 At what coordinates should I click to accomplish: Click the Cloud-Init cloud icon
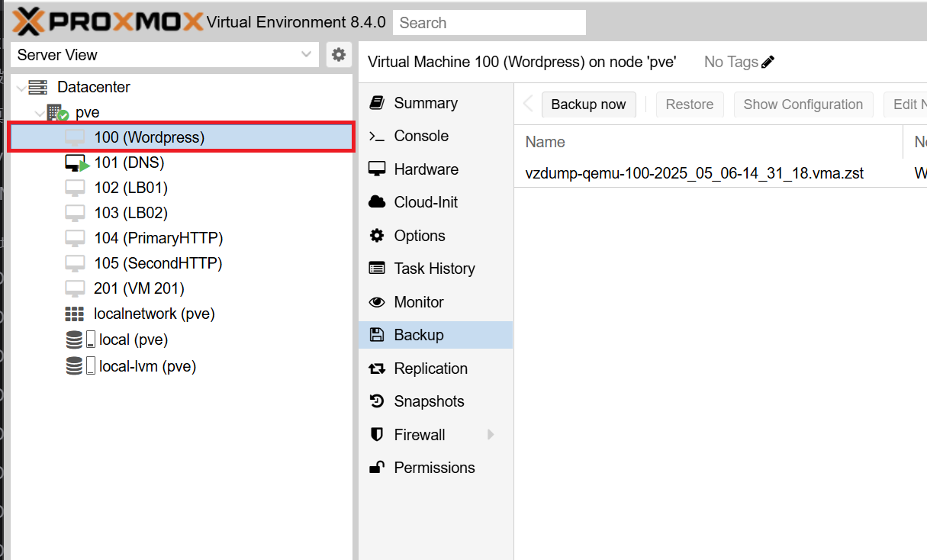click(x=377, y=202)
